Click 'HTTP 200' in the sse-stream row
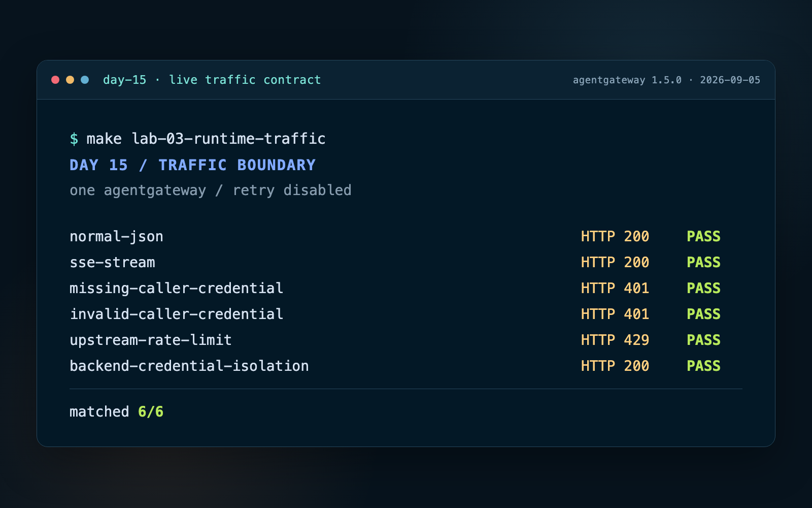 point(615,263)
